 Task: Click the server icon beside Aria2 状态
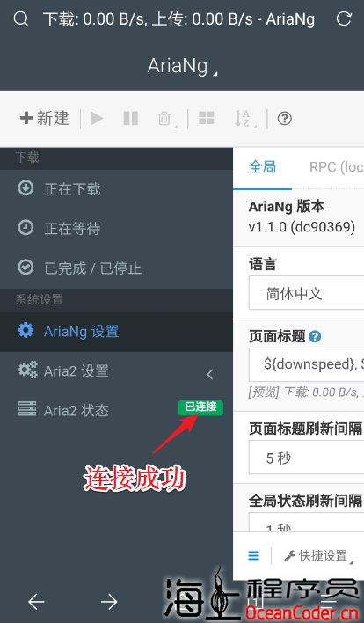(26, 409)
